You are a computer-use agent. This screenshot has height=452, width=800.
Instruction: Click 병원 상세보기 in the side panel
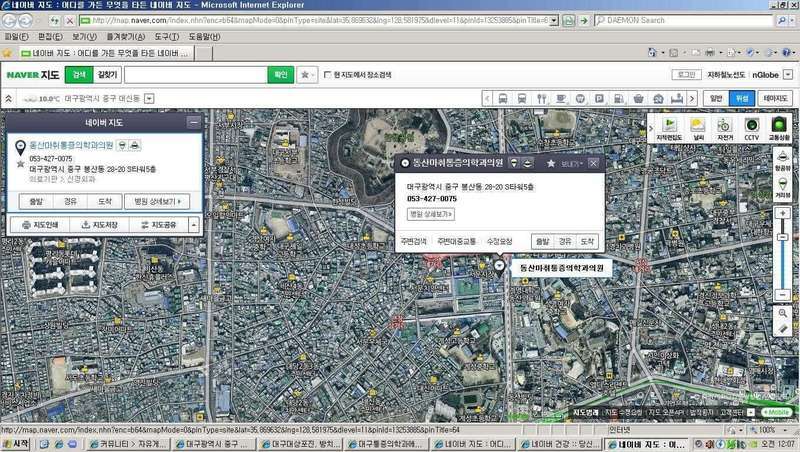tap(157, 202)
